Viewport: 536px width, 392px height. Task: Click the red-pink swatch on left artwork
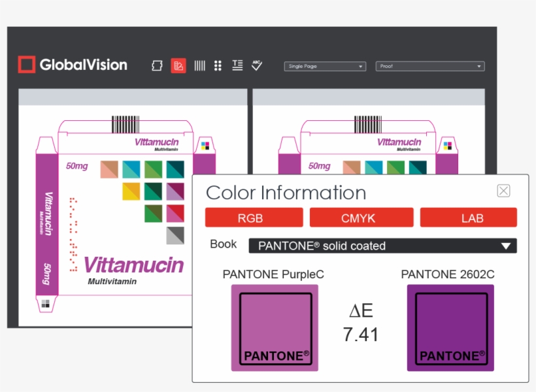coord(175,213)
